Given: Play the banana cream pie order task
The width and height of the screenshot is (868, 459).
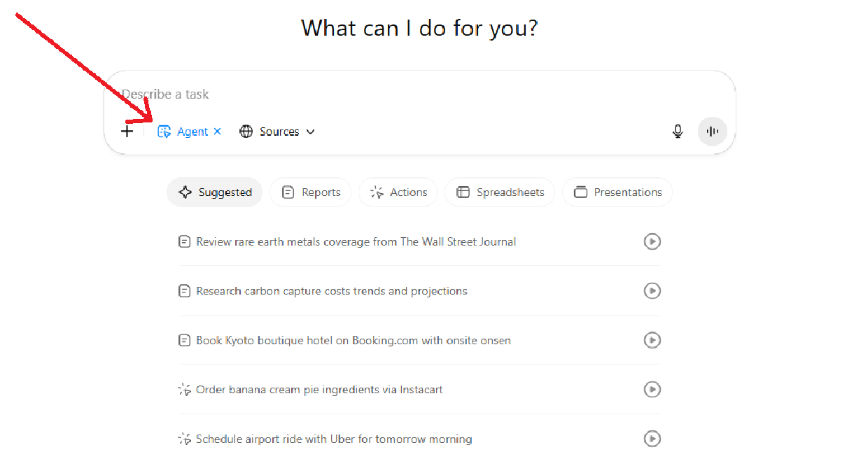Looking at the screenshot, I should [x=652, y=389].
